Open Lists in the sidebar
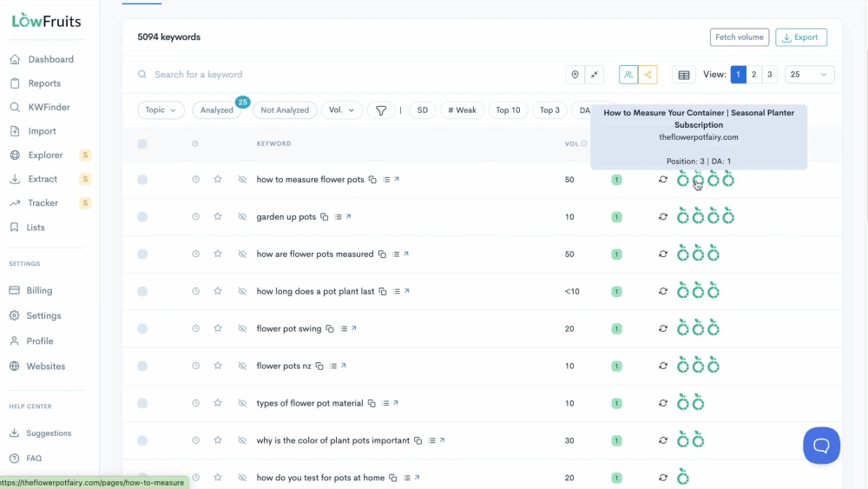The image size is (868, 489). pos(27,227)
